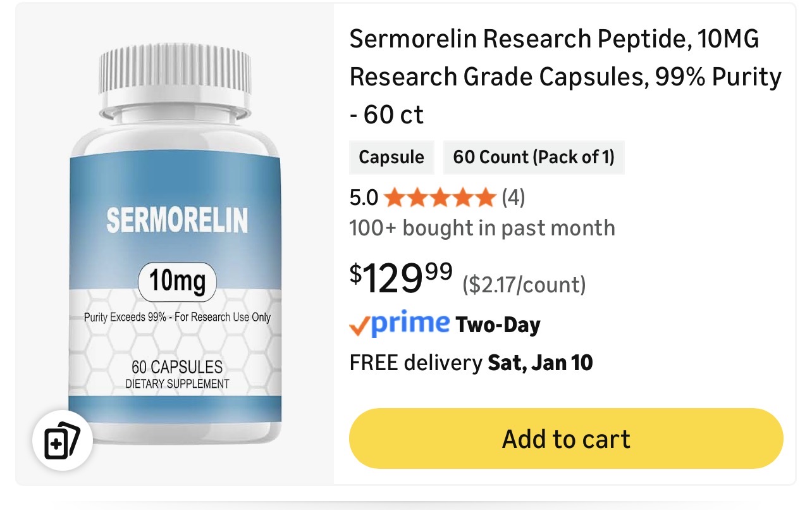Click the last orange rating star

point(485,198)
